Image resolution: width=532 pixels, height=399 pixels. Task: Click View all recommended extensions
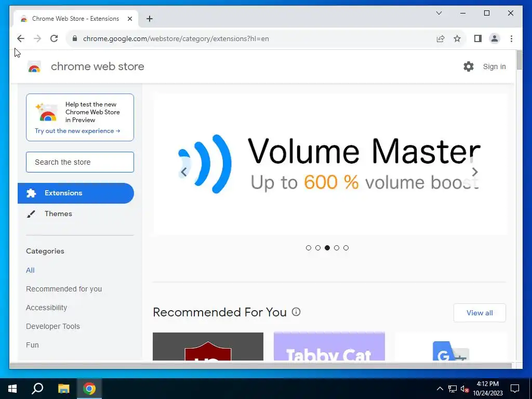point(480,313)
